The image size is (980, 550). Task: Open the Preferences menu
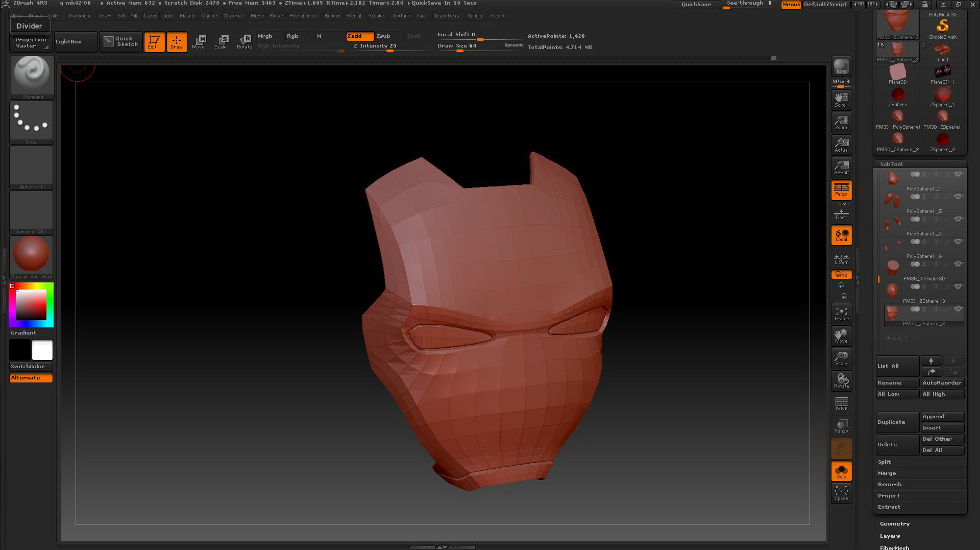(x=303, y=16)
